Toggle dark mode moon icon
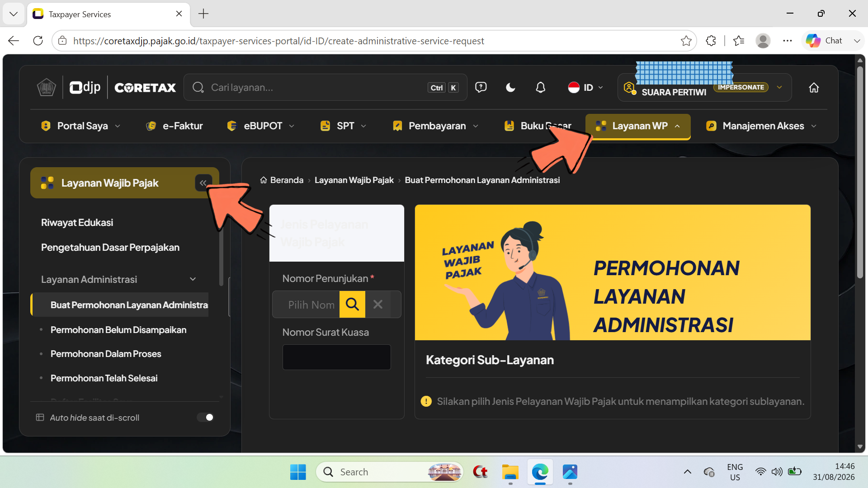868x488 pixels. pos(510,88)
